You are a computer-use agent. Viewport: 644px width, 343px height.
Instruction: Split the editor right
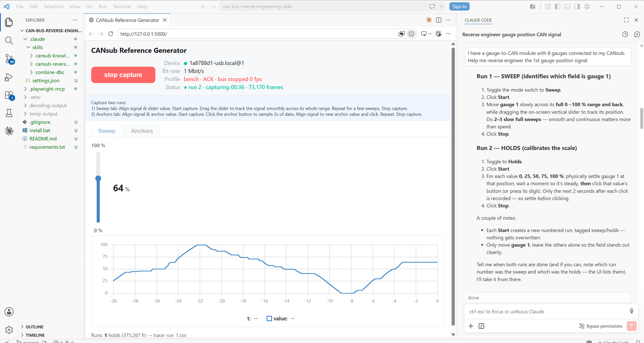(x=439, y=20)
